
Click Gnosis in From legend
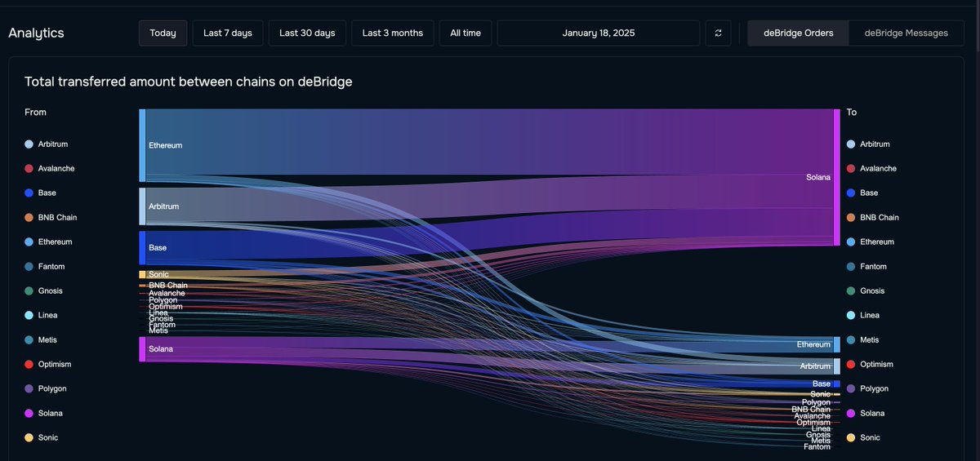coord(44,291)
